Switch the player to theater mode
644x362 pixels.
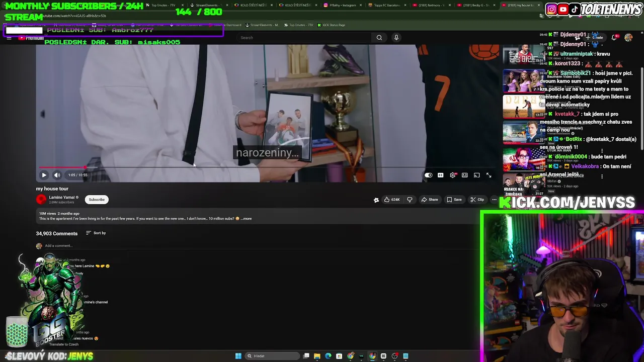click(465, 175)
